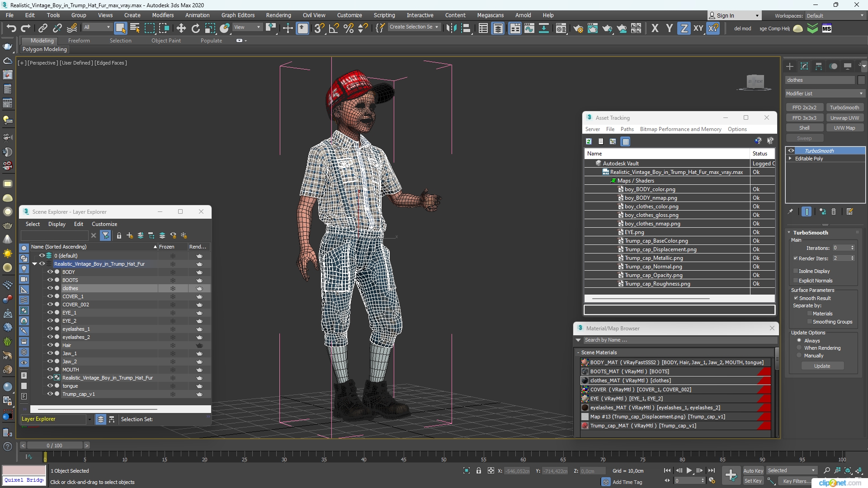868x488 pixels.
Task: Select the Link tool icon
Action: tap(42, 28)
